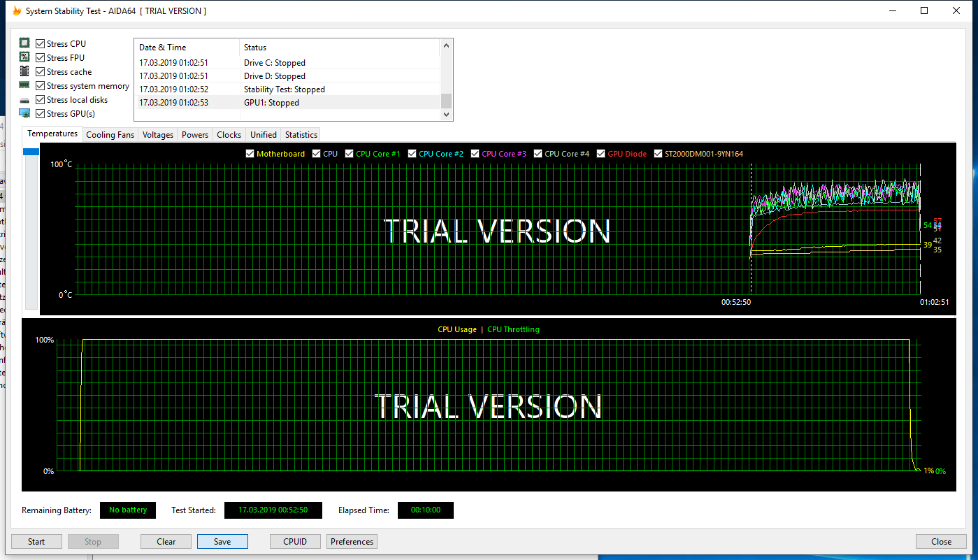The image size is (978, 560).
Task: Toggle the CPU Core #2 graph checkbox
Action: (412, 154)
